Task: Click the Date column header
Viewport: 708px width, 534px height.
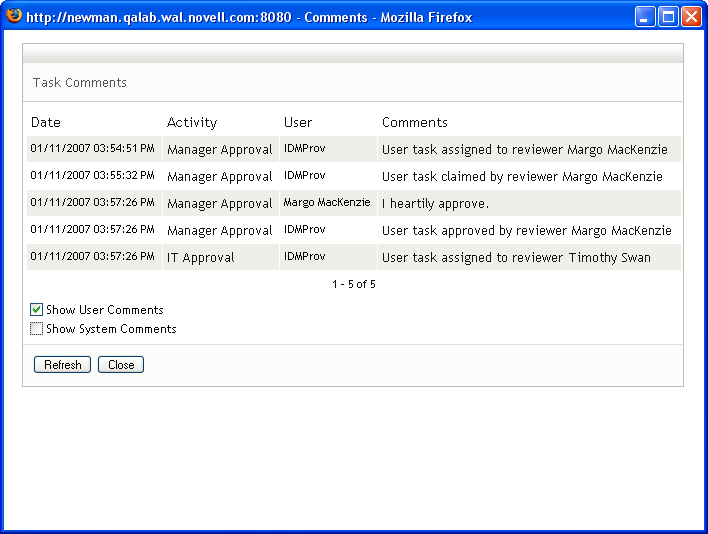Action: tap(46, 123)
